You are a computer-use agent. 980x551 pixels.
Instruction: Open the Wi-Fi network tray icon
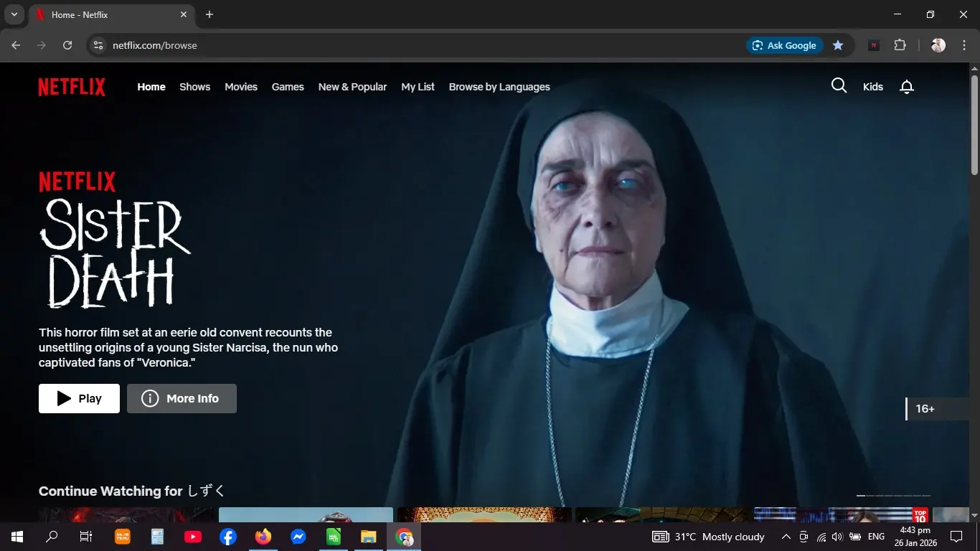(821, 537)
